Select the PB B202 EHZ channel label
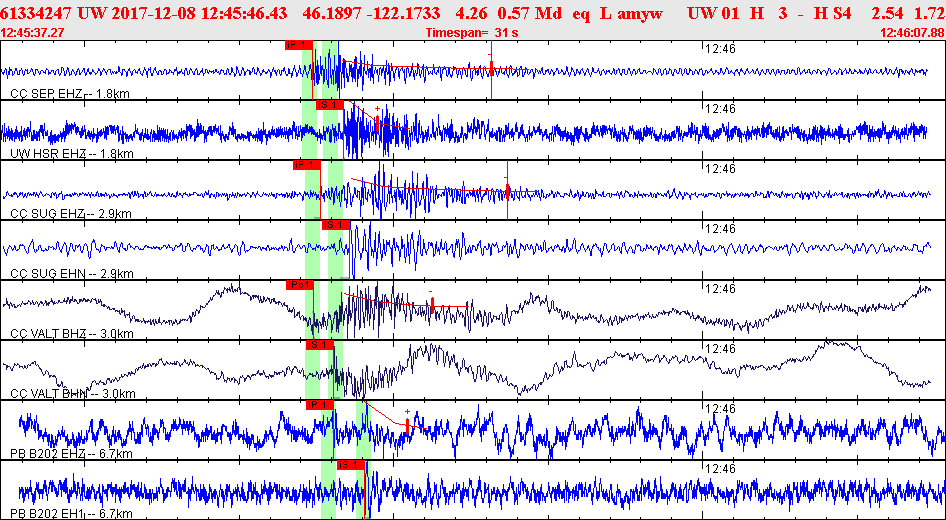This screenshot has height=520, width=946. 71,454
